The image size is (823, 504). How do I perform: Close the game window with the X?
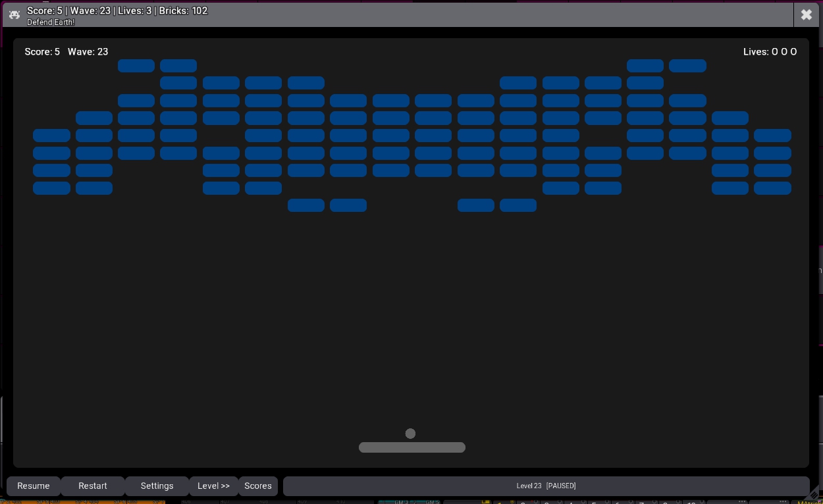(806, 14)
